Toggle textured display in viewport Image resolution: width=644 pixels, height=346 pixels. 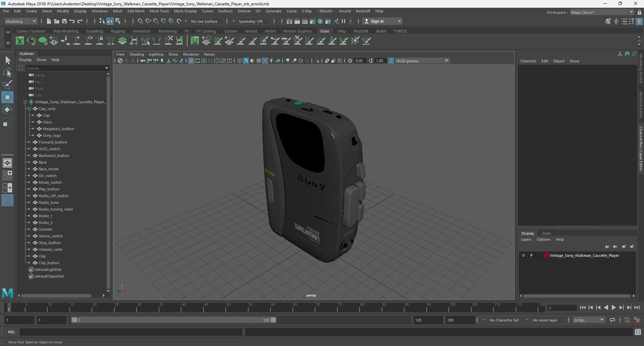(x=265, y=61)
